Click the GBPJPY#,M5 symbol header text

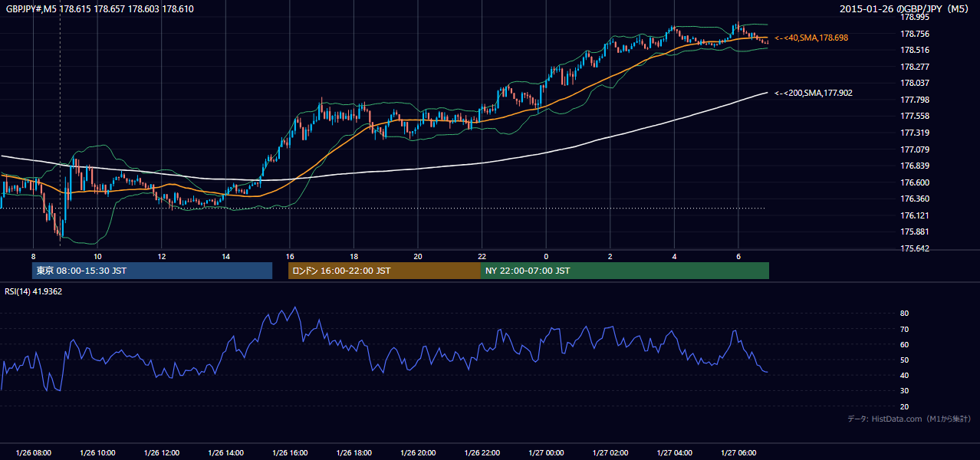[100, 8]
